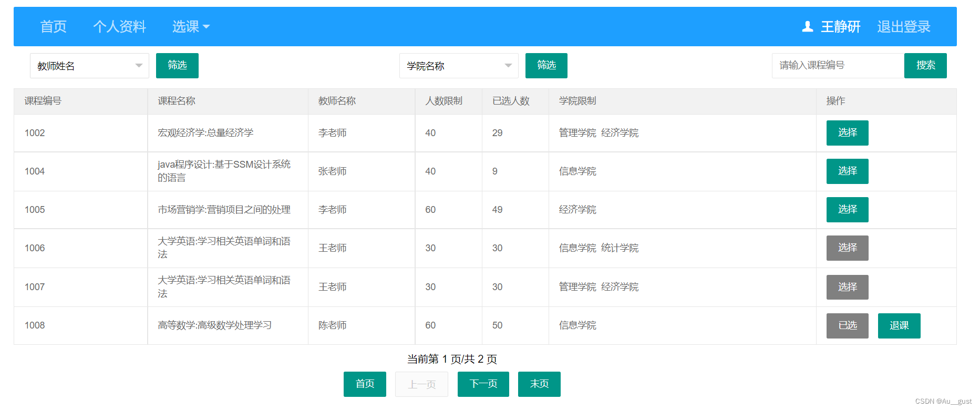Go to 个人资料 in the navbar
The height and width of the screenshot is (410, 980).
point(119,26)
